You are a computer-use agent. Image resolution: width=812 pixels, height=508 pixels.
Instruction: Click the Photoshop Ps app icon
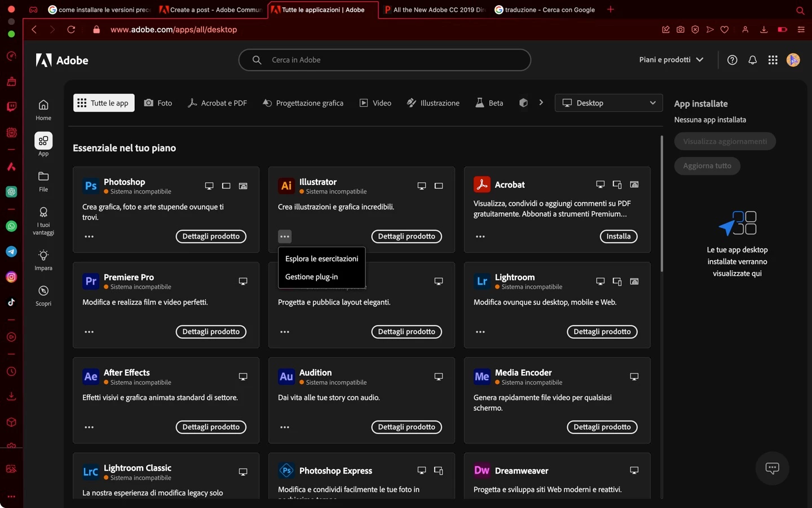coord(91,186)
